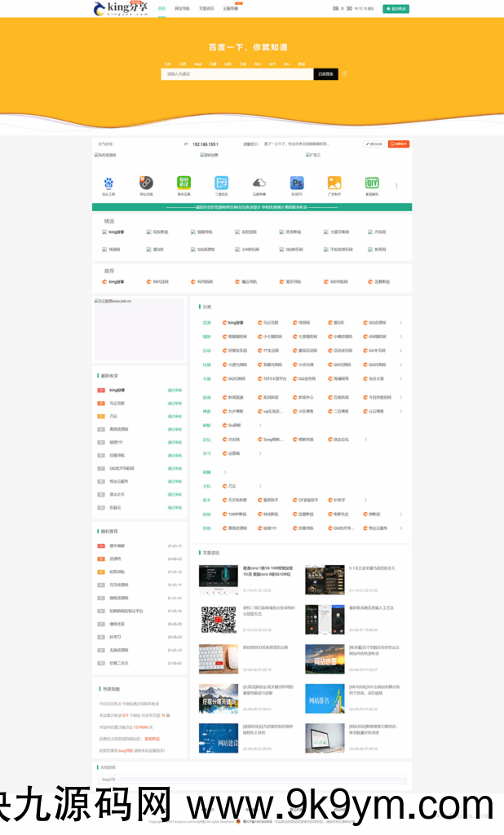504x835 pixels.
Task: Click the chain-link icon shortcut
Action: [x=146, y=183]
